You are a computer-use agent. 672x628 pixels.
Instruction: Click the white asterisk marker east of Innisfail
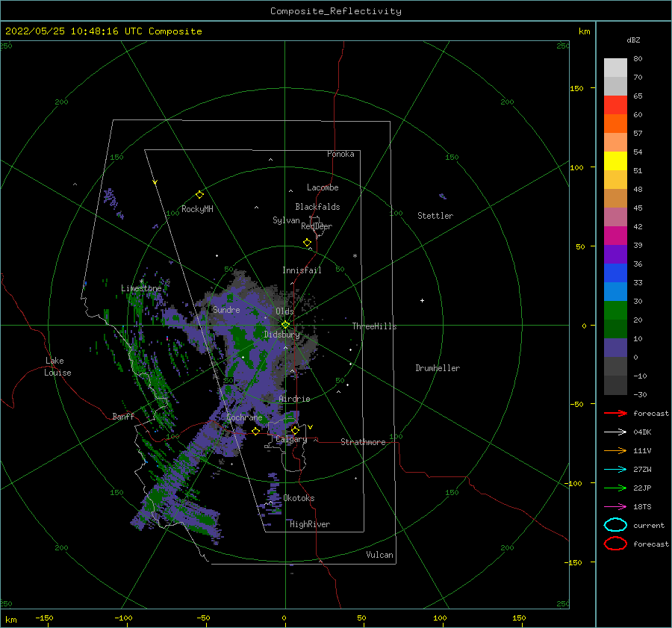click(355, 256)
